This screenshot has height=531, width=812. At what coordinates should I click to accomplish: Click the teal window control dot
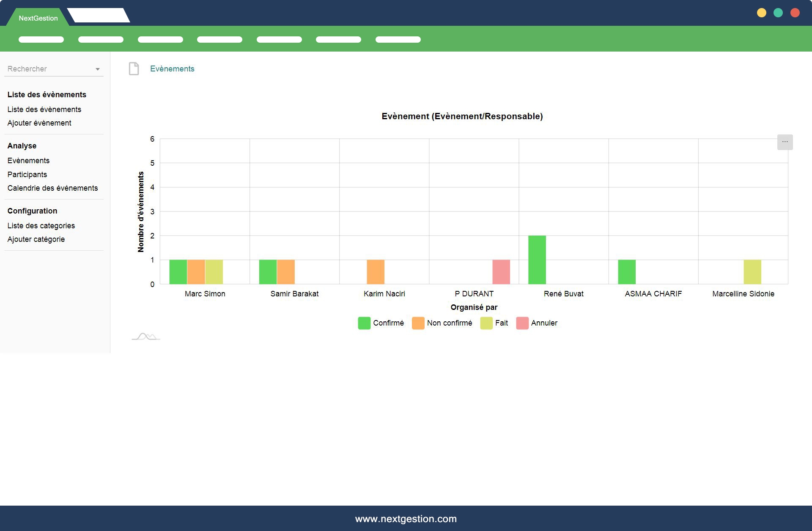tap(778, 13)
